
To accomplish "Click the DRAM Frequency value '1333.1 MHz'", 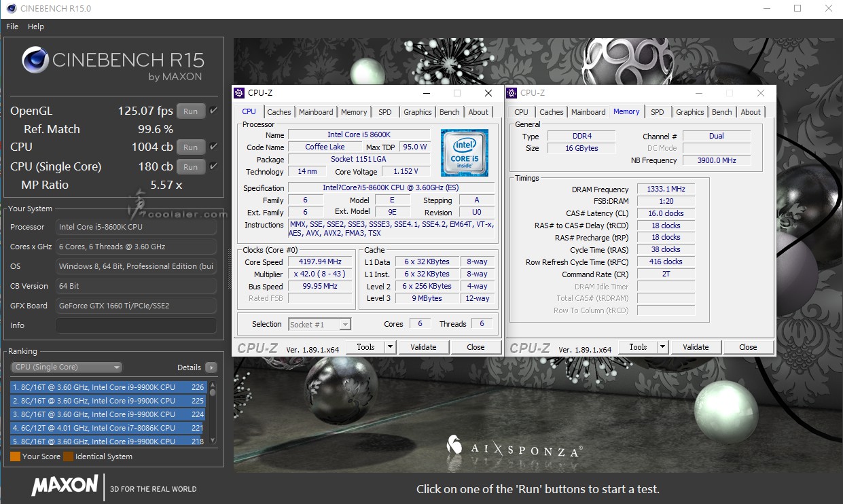I will tap(666, 190).
